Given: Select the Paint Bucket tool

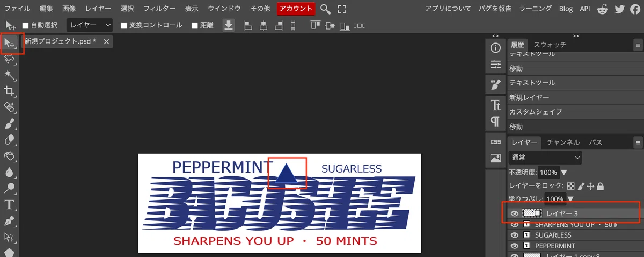Looking at the screenshot, I should coord(9,156).
